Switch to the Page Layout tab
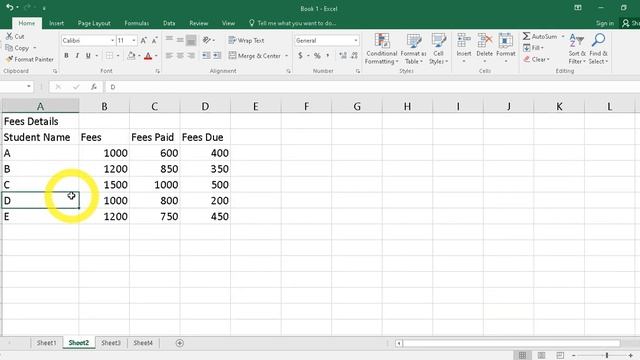This screenshot has width=640, height=360. click(94, 23)
